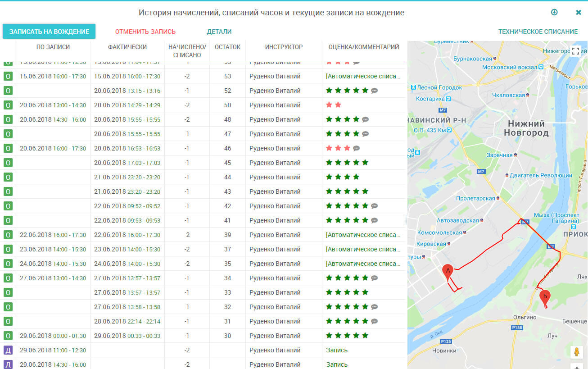The image size is (588, 369).
Task: Click the comment bubble on the 22.06.2018 09:53 row
Action: 374,220
